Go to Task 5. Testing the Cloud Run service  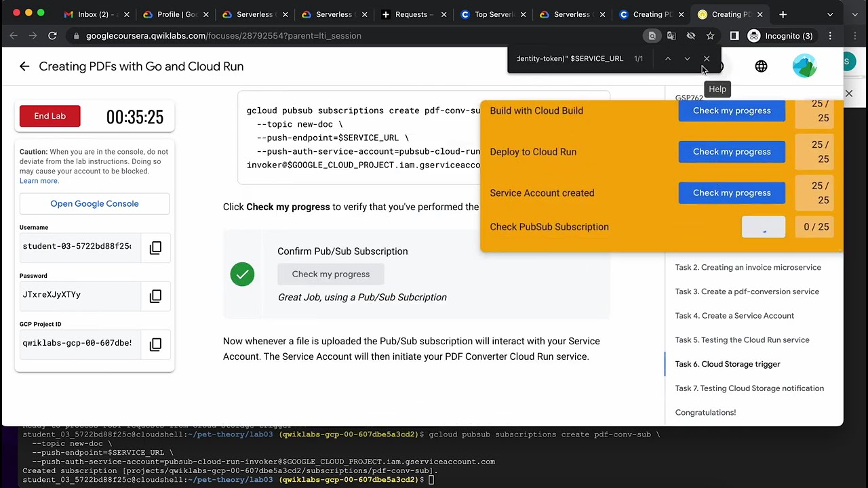[x=743, y=340]
